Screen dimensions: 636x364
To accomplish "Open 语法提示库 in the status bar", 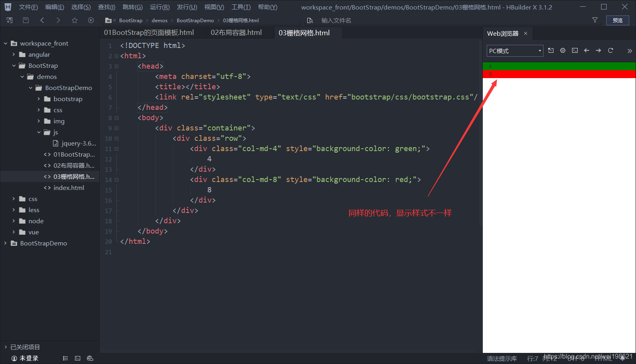I will click(502, 358).
